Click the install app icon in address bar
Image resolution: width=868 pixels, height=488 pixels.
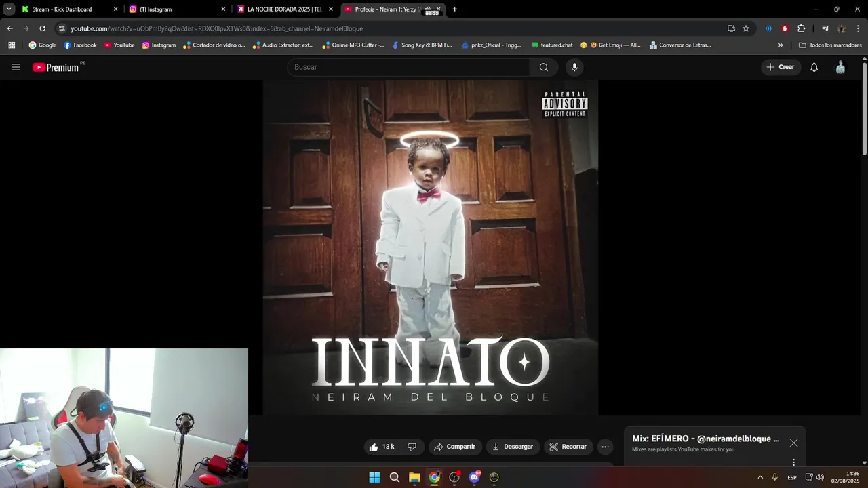point(731,28)
